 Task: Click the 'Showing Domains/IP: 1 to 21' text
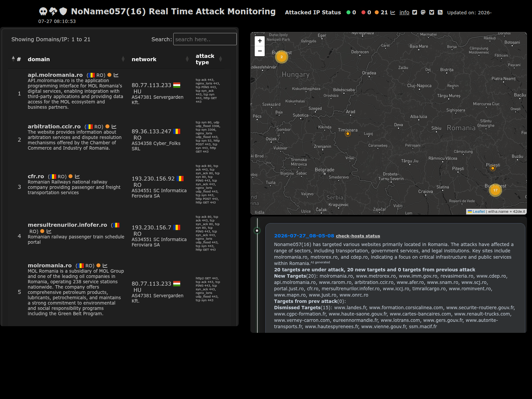pyautogui.click(x=51, y=39)
